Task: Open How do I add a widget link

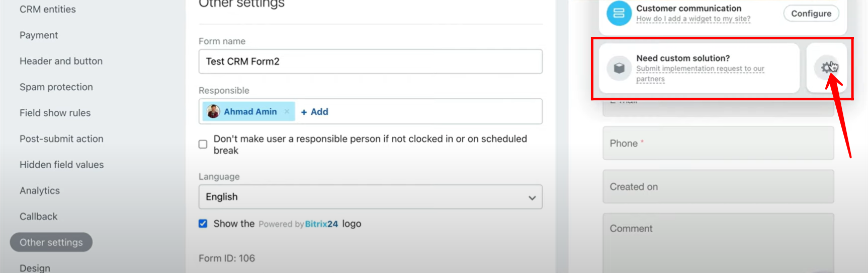Action: (693, 19)
